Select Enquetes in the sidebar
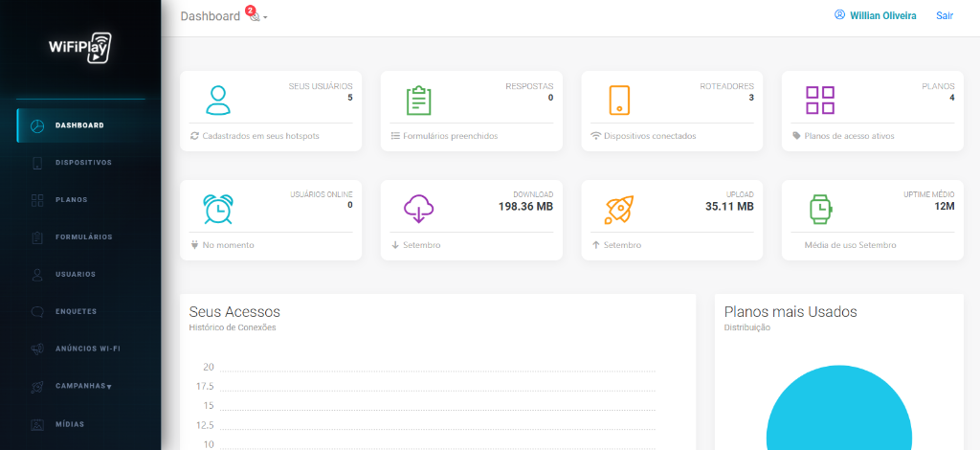Image resolution: width=980 pixels, height=450 pixels. tap(80, 311)
